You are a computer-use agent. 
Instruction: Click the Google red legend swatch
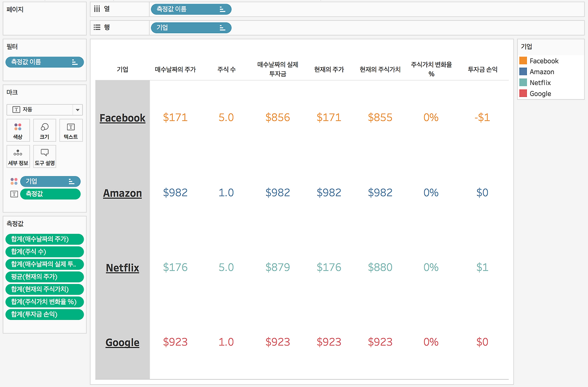(523, 93)
